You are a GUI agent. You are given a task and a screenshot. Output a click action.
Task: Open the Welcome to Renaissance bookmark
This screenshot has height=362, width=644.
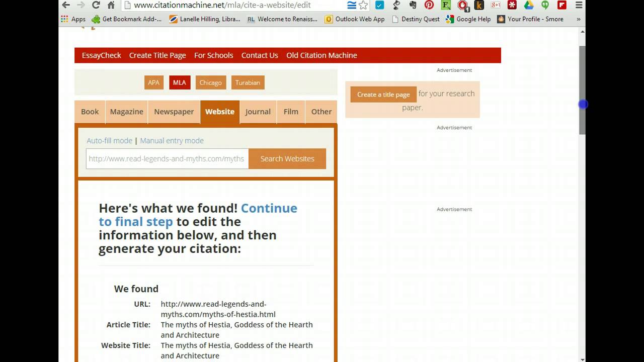[x=282, y=19]
